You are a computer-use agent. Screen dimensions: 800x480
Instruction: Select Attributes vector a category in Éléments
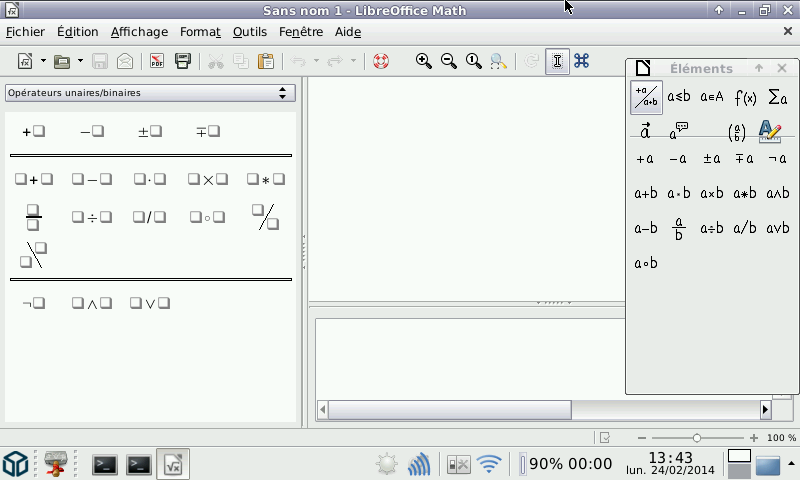645,131
